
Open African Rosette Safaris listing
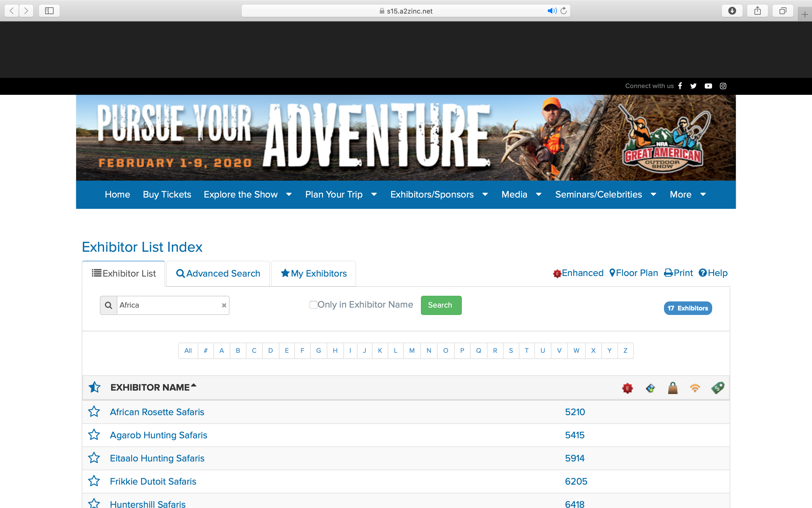coord(157,412)
